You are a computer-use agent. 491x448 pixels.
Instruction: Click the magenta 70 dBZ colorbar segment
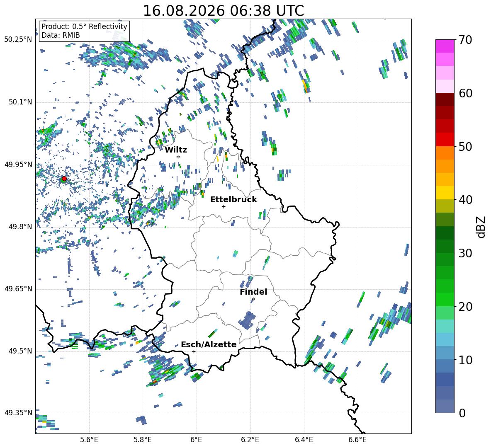tap(445, 46)
